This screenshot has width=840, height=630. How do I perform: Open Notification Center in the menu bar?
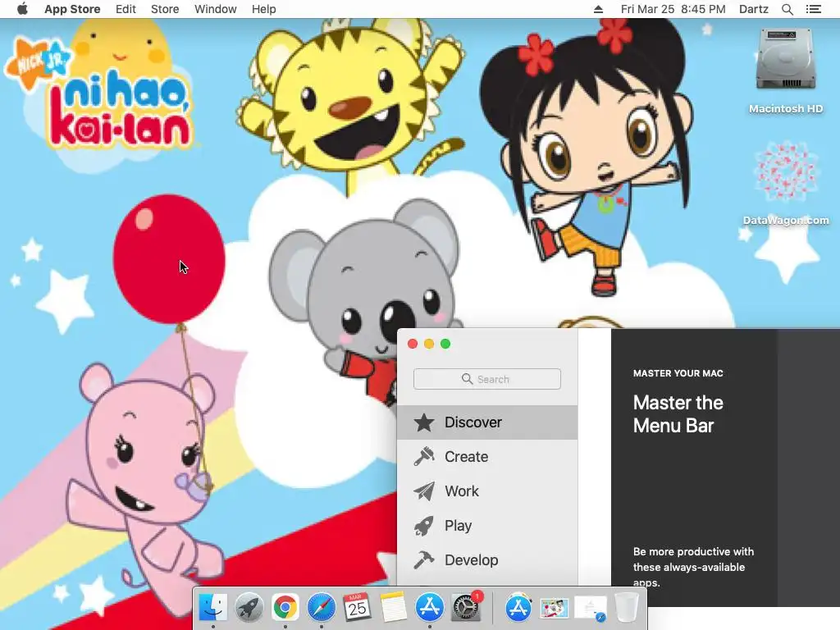click(813, 9)
